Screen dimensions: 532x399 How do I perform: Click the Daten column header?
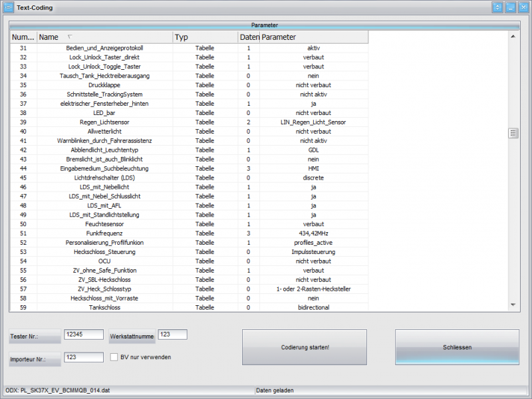[x=249, y=37]
